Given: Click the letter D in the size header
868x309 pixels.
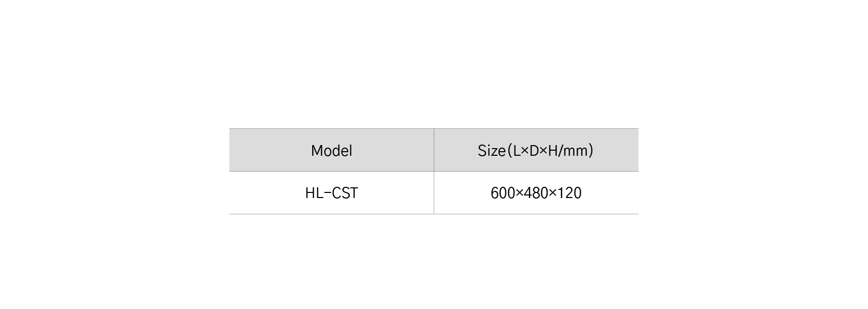Looking at the screenshot, I should [534, 151].
